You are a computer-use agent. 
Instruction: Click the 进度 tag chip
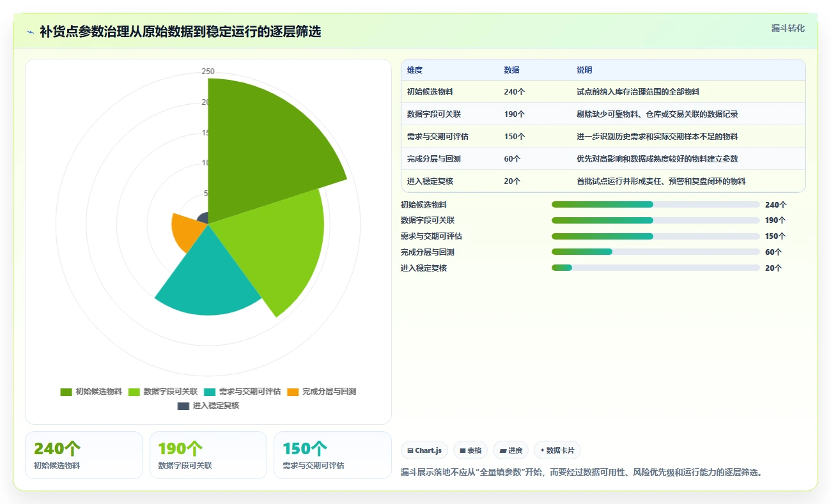coord(511,450)
